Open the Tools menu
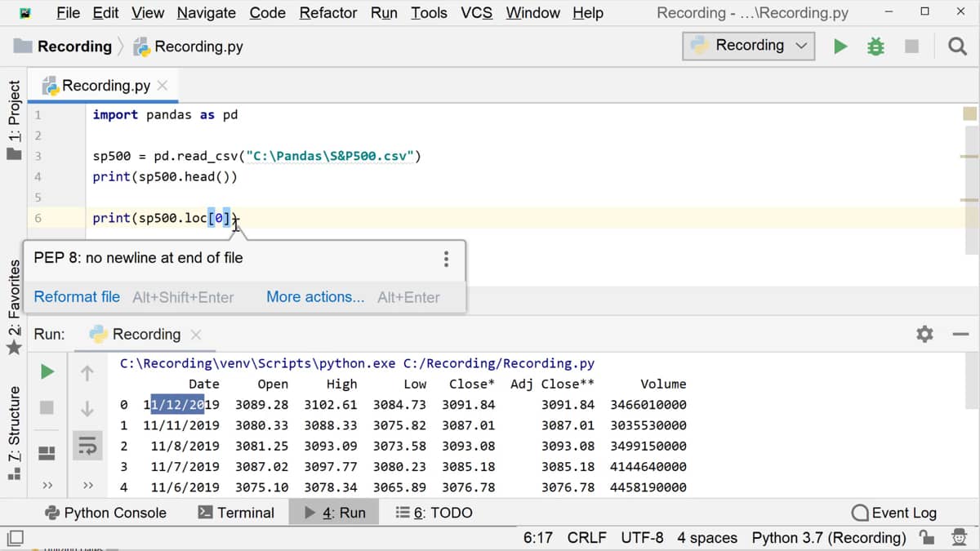The image size is (980, 551). 430,13
